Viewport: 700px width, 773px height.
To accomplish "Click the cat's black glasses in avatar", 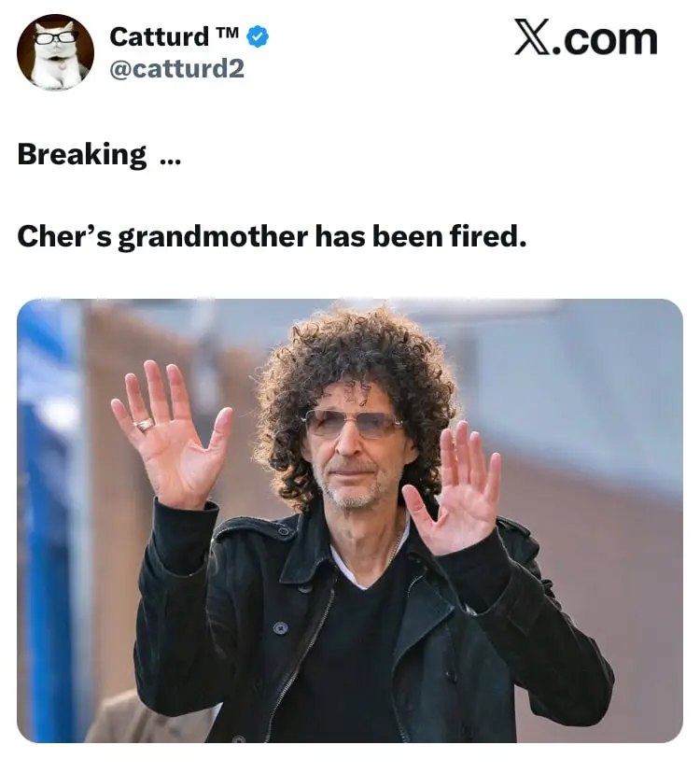I will click(x=57, y=37).
